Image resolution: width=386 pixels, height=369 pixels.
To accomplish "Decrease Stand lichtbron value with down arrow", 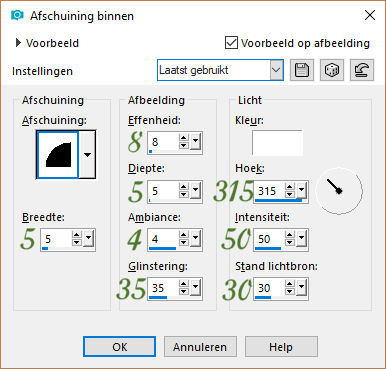I will click(290, 292).
